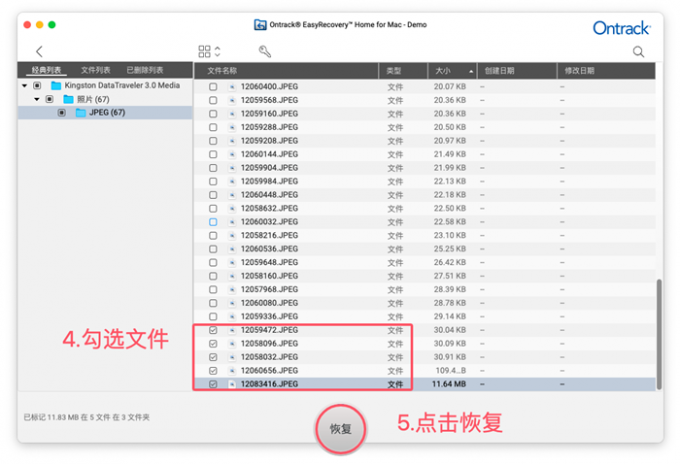
Task: Tick the checkbox for 12059336.JPEG
Action: pyautogui.click(x=213, y=317)
